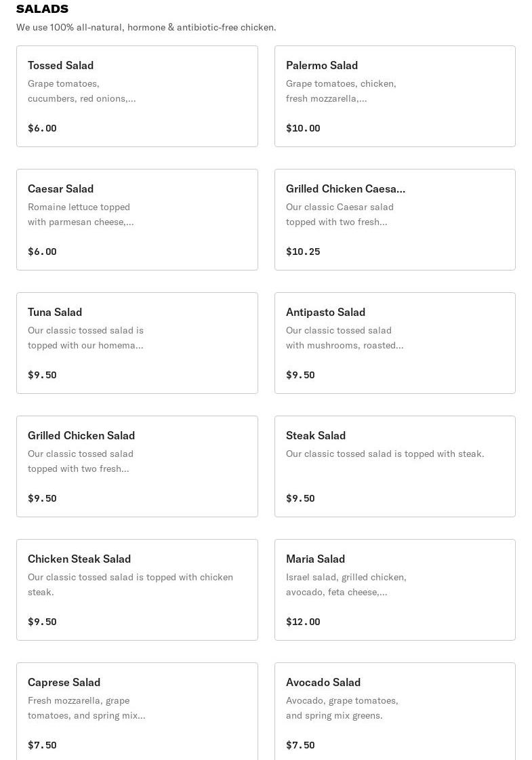
Task: Click the Palermo Salad description text
Action: coord(341,91)
